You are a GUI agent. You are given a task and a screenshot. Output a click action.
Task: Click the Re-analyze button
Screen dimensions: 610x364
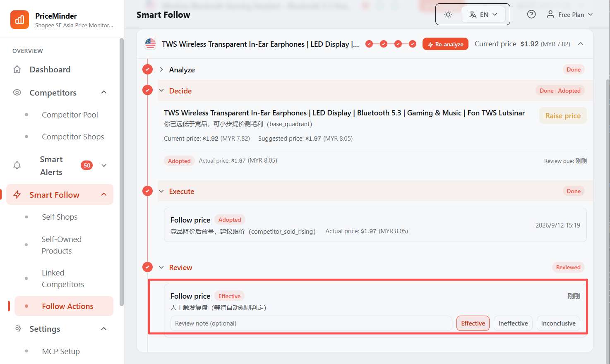pyautogui.click(x=445, y=44)
